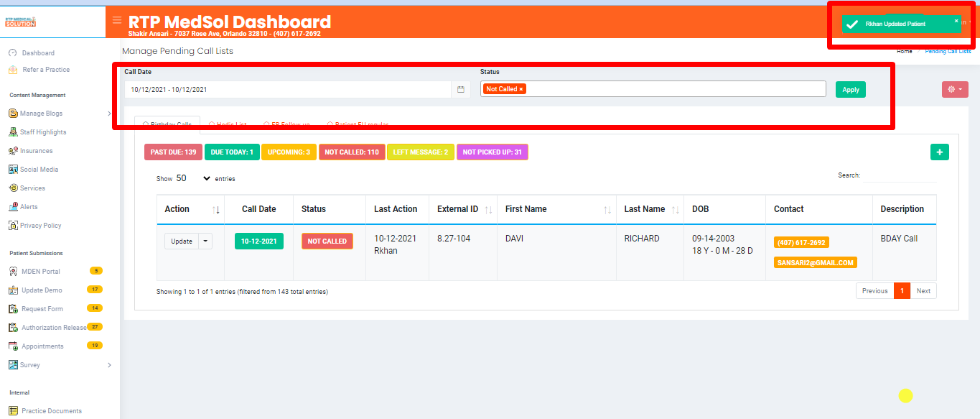Sort the table by External ID
This screenshot has width=980, height=419.
488,210
